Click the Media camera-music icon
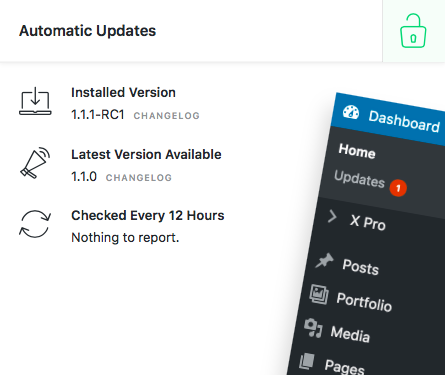Image resolution: width=445 pixels, height=375 pixels. pyautogui.click(x=313, y=328)
